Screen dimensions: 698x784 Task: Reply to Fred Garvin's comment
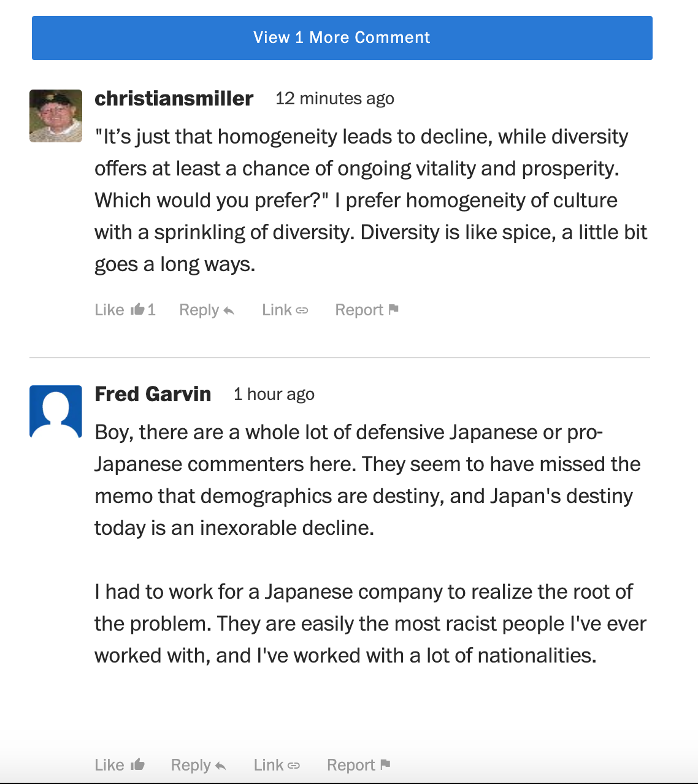pos(199,765)
